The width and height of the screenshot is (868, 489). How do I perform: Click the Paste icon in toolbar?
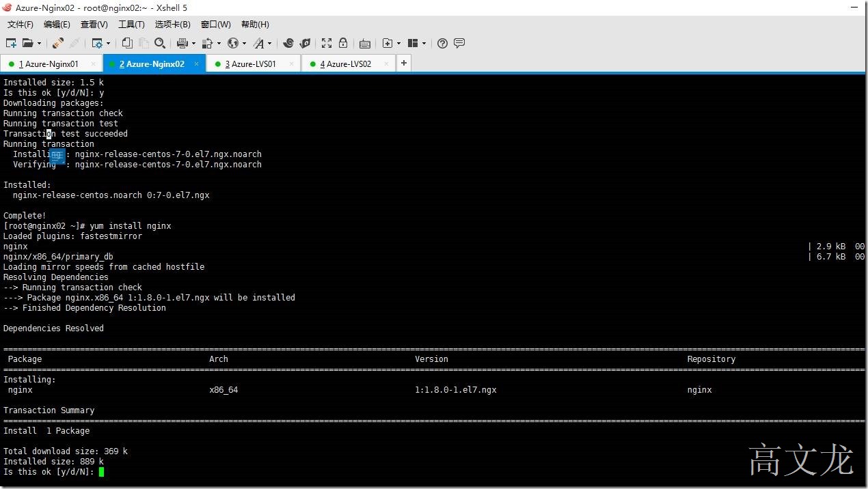(144, 43)
